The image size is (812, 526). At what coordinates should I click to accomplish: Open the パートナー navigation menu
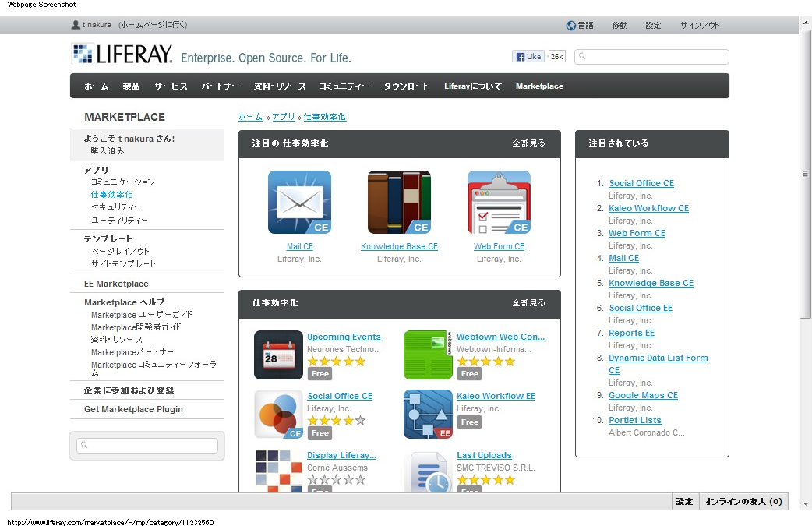[x=220, y=86]
